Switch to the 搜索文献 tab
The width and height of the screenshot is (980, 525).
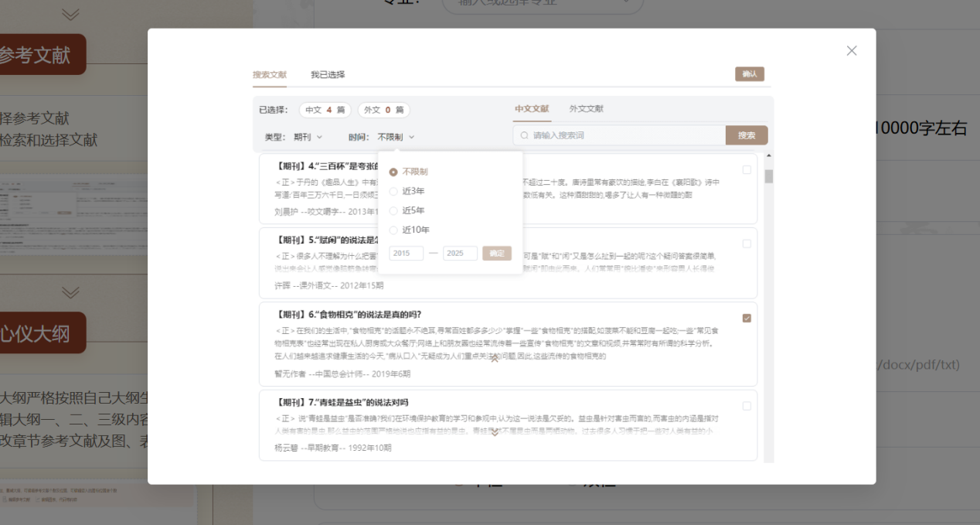tap(270, 75)
